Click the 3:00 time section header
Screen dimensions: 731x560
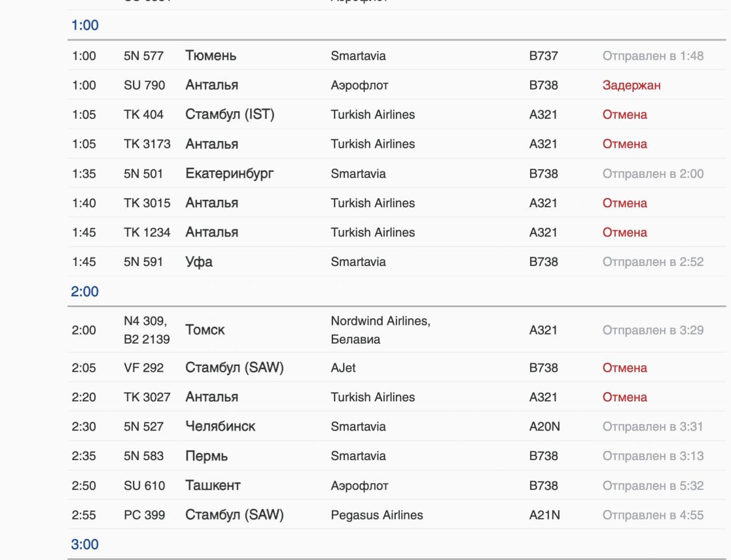tap(85, 545)
